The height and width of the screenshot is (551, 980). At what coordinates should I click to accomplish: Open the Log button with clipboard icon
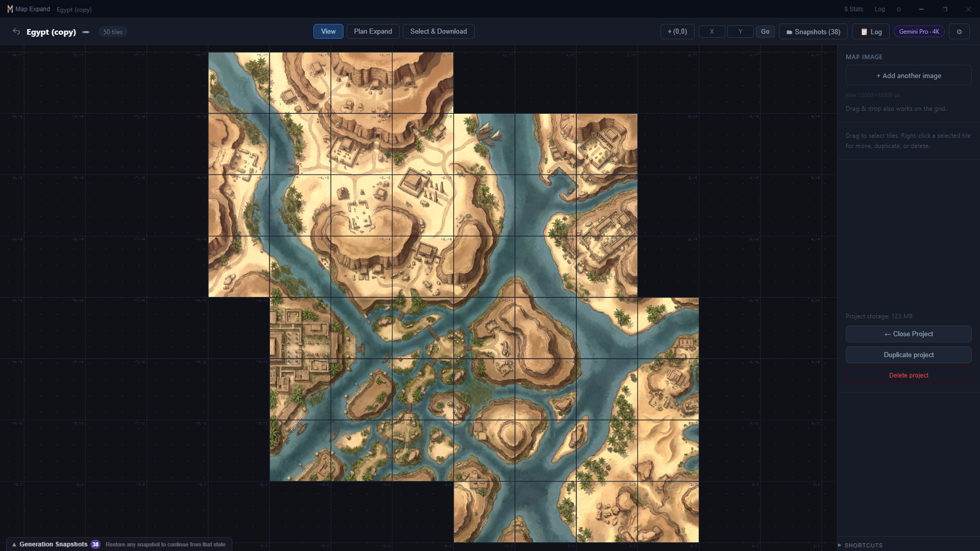(871, 32)
